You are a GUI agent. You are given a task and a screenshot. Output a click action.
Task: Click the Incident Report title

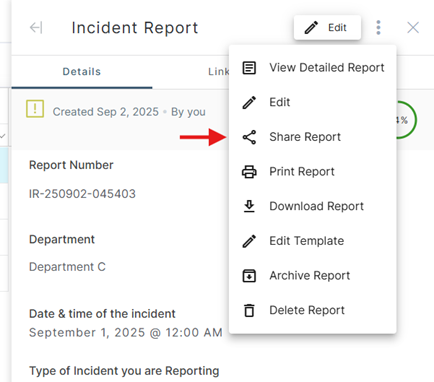[135, 28]
